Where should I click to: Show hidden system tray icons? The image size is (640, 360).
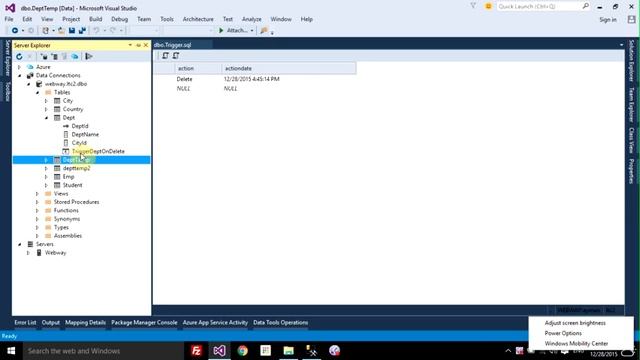(508, 351)
